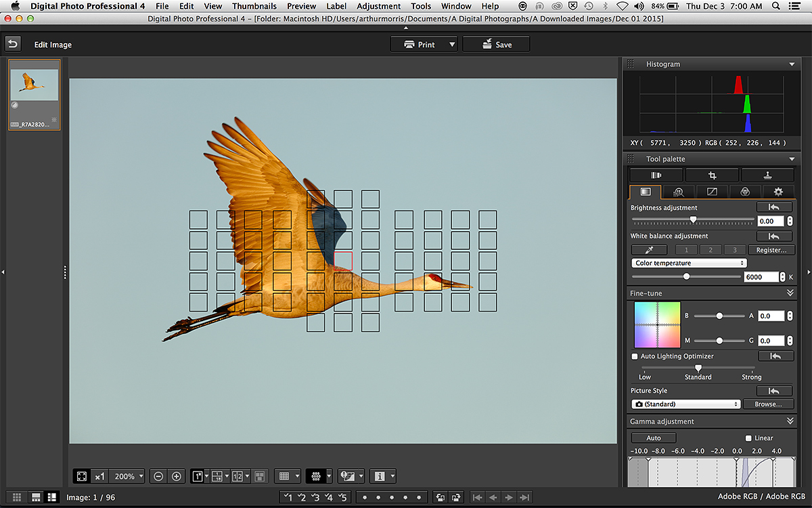The height and width of the screenshot is (508, 812).
Task: Select the crane thumbnail in filmstrip
Action: 35,95
